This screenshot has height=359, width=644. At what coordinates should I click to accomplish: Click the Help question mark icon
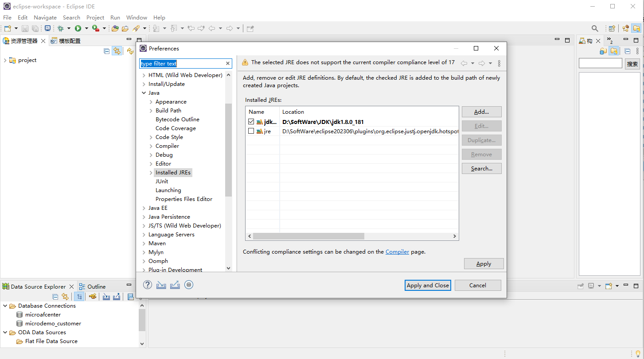pos(148,285)
